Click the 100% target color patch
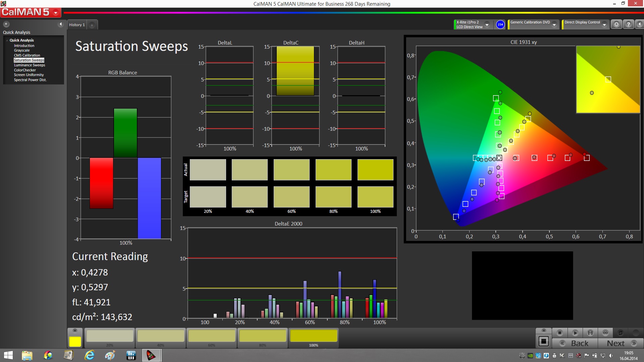Viewport: 644px width, 362px height. pos(375,197)
